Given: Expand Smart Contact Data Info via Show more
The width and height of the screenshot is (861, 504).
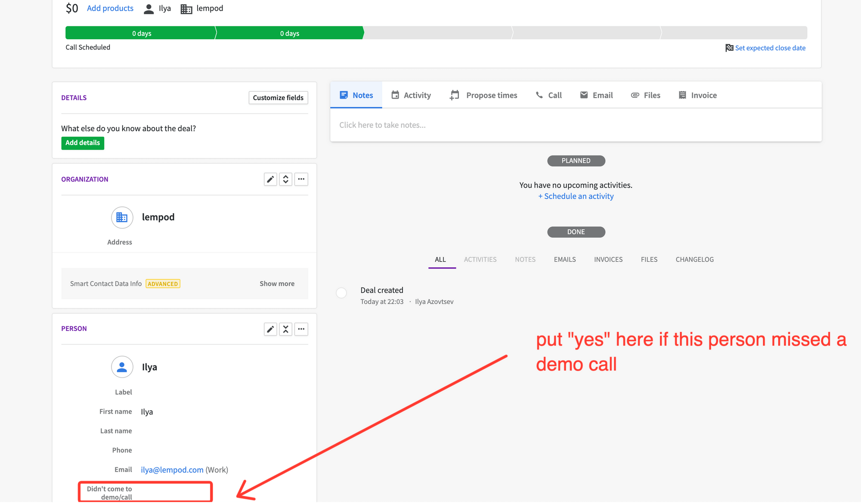Looking at the screenshot, I should 277,283.
